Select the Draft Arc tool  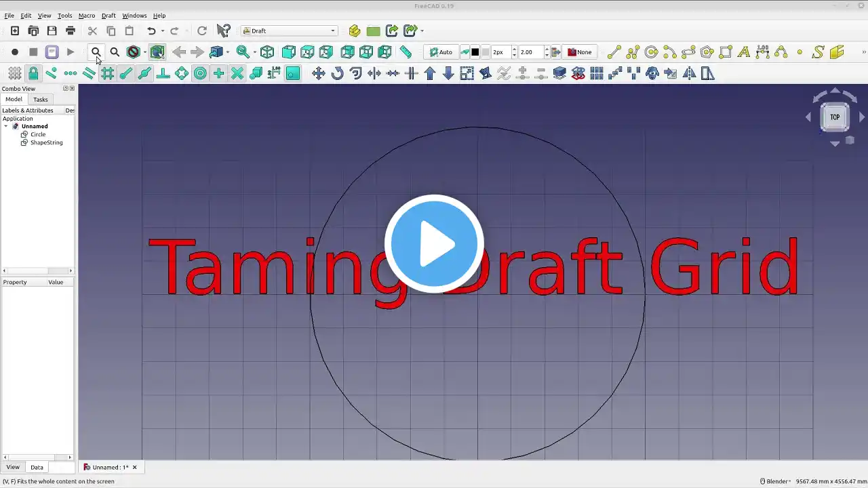coord(670,52)
